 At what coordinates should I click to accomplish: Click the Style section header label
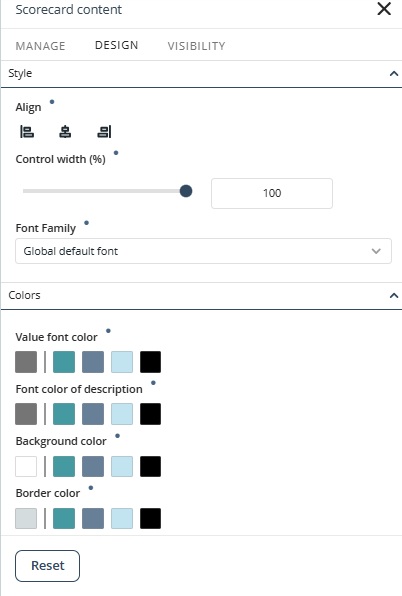pyautogui.click(x=20, y=73)
